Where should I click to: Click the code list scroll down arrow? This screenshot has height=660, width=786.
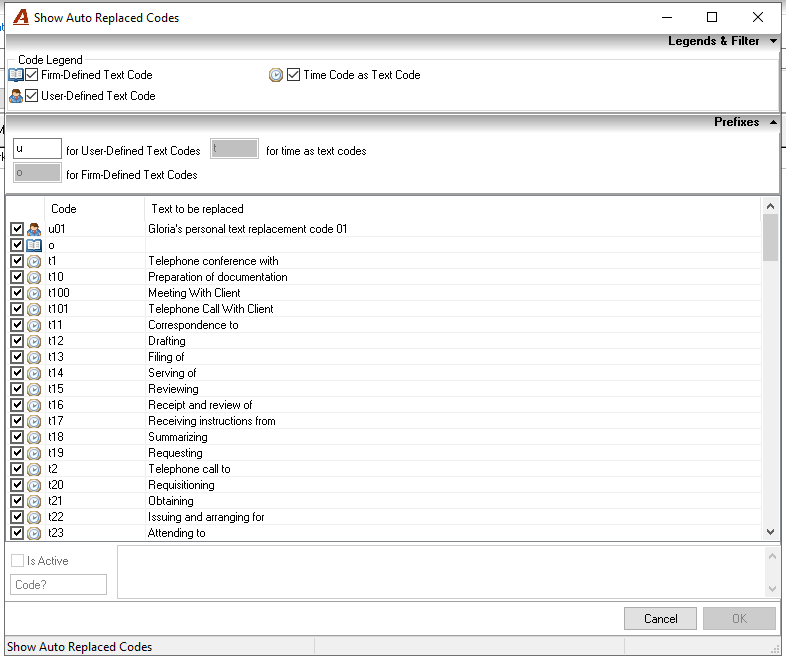(x=770, y=532)
